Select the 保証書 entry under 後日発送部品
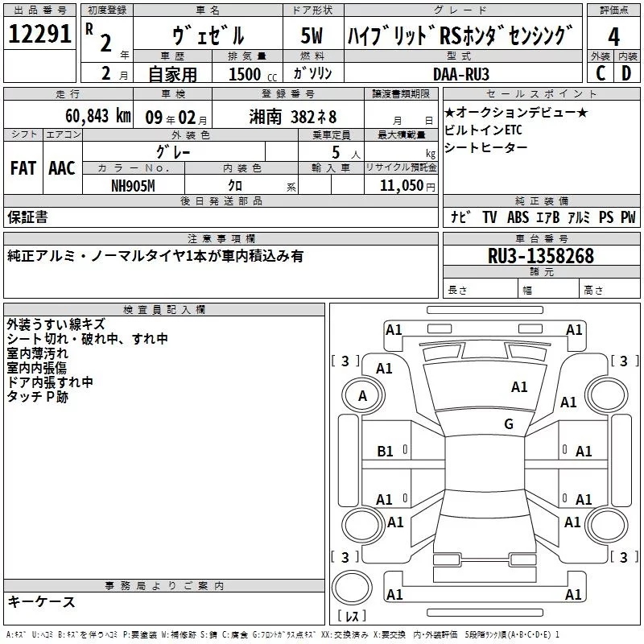This screenshot has height=644, width=644. click(x=27, y=217)
